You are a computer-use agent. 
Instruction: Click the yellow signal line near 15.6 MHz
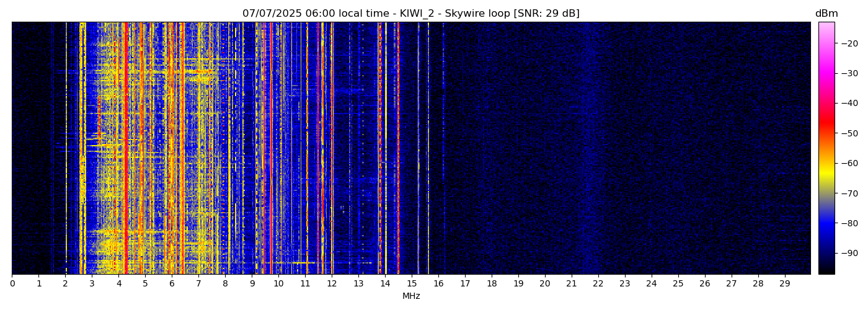tap(428, 149)
